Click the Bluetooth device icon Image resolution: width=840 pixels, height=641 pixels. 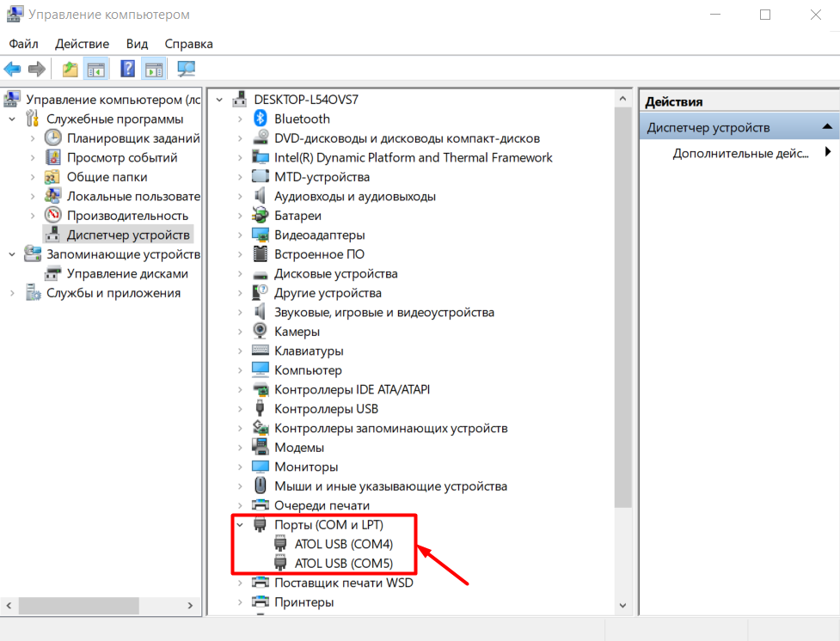(261, 119)
